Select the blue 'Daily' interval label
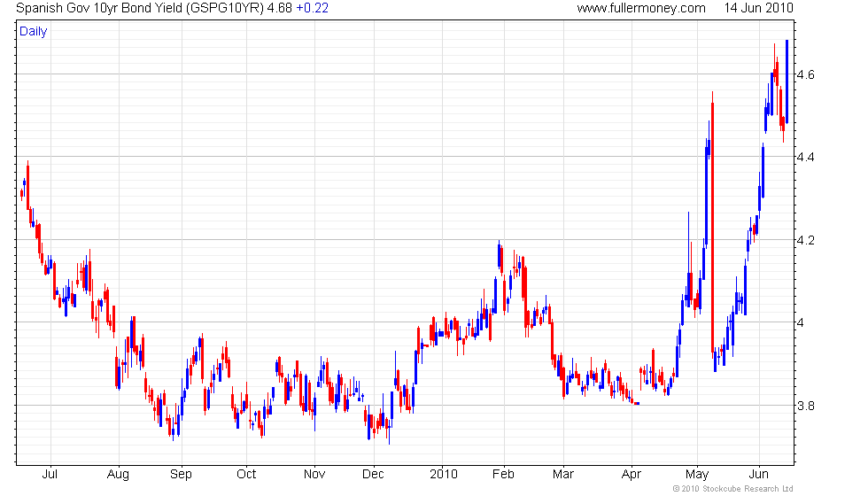Image resolution: width=868 pixels, height=496 pixels. 34,32
